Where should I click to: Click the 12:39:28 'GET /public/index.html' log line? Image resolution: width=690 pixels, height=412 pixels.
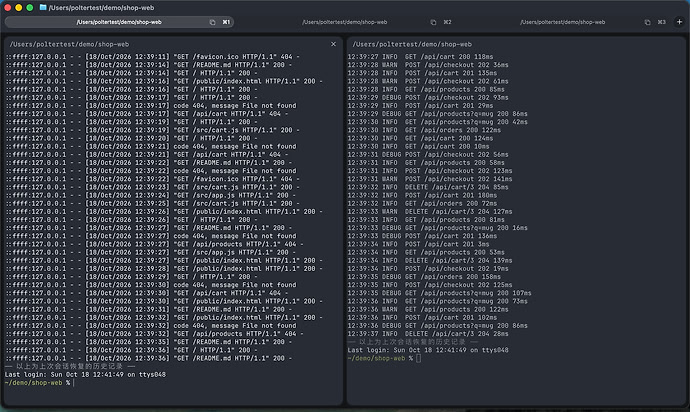pos(164,268)
